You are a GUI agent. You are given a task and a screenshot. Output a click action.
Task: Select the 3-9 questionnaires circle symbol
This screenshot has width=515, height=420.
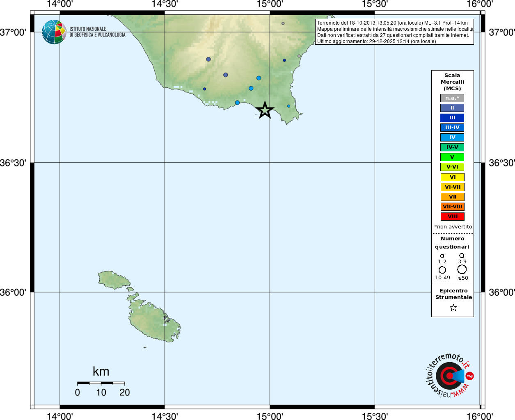462,256
